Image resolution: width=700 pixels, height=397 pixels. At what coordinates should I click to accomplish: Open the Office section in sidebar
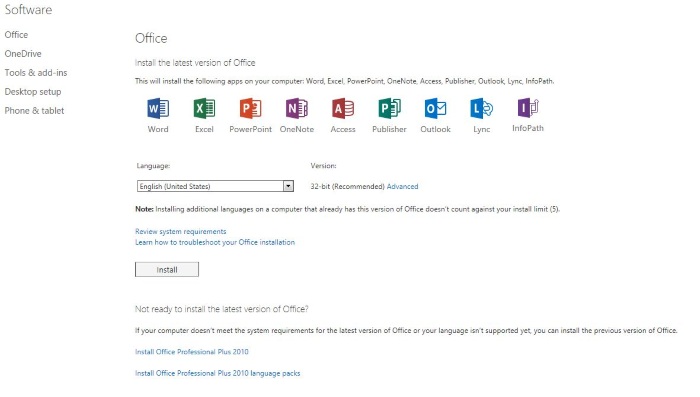(17, 35)
